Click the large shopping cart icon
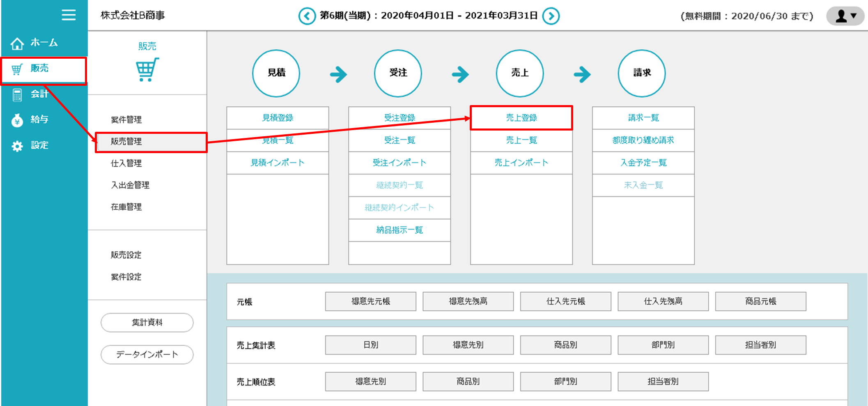Image resolution: width=868 pixels, height=406 pixels. (x=147, y=70)
